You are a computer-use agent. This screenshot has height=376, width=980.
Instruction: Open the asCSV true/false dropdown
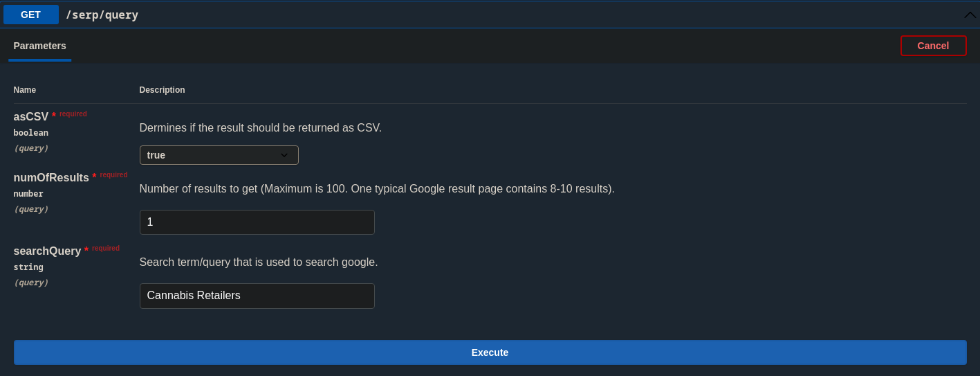pos(219,155)
